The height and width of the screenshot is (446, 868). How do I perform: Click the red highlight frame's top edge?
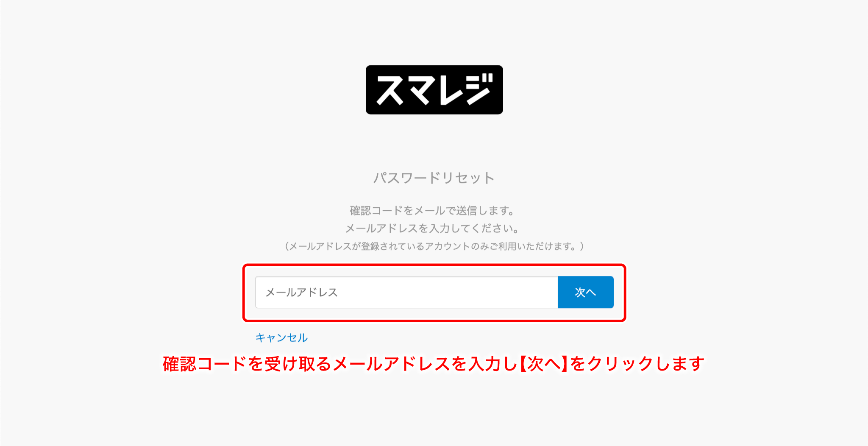click(434, 265)
